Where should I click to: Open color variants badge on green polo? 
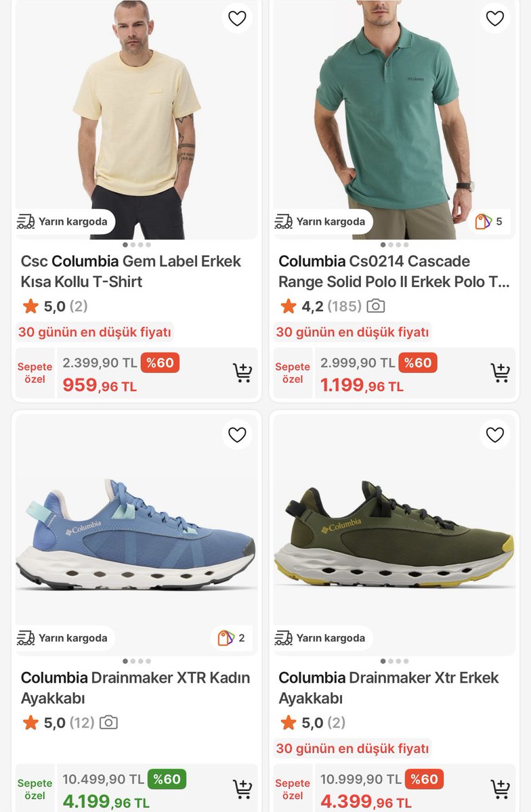coord(489,221)
